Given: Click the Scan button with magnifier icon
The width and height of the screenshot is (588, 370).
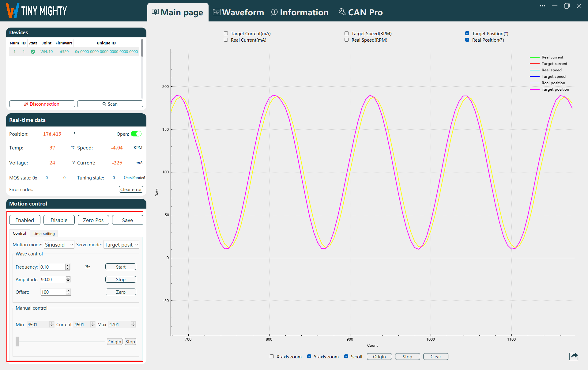Looking at the screenshot, I should point(110,104).
